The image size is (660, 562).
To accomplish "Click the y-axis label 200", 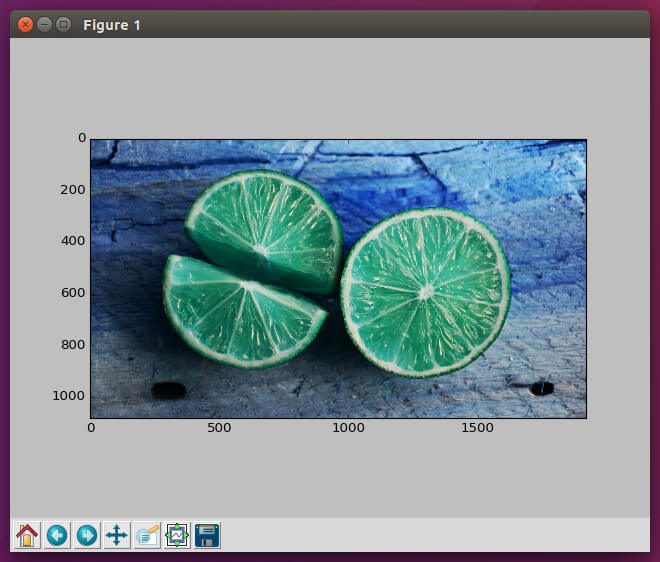I will point(72,190).
